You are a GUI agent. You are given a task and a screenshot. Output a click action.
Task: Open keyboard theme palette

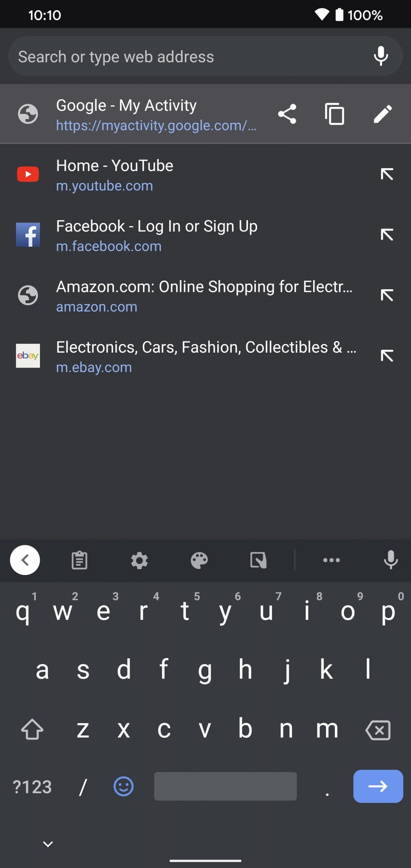click(x=199, y=560)
